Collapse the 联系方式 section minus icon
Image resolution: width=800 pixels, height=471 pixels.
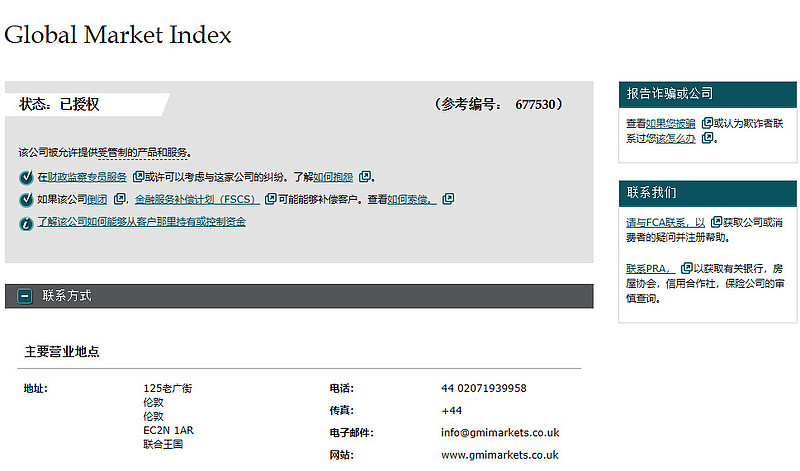(x=24, y=296)
